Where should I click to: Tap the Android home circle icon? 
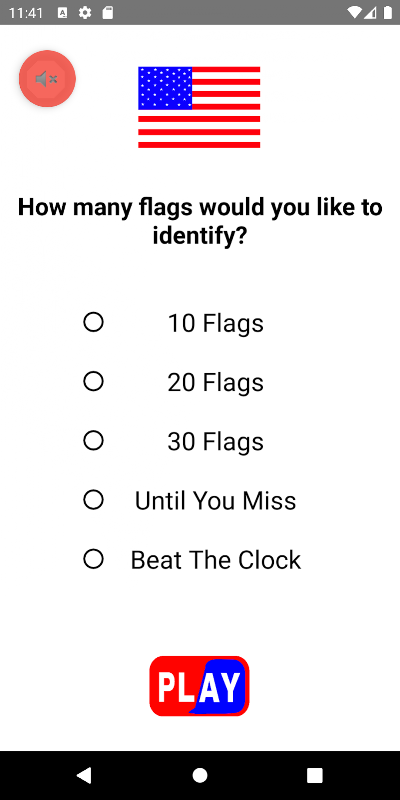pyautogui.click(x=200, y=776)
